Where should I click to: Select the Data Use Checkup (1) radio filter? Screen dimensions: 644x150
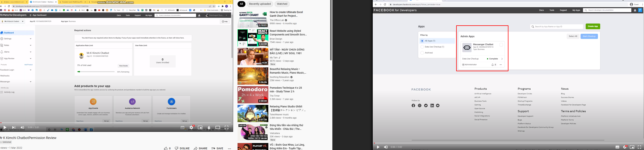[422, 47]
